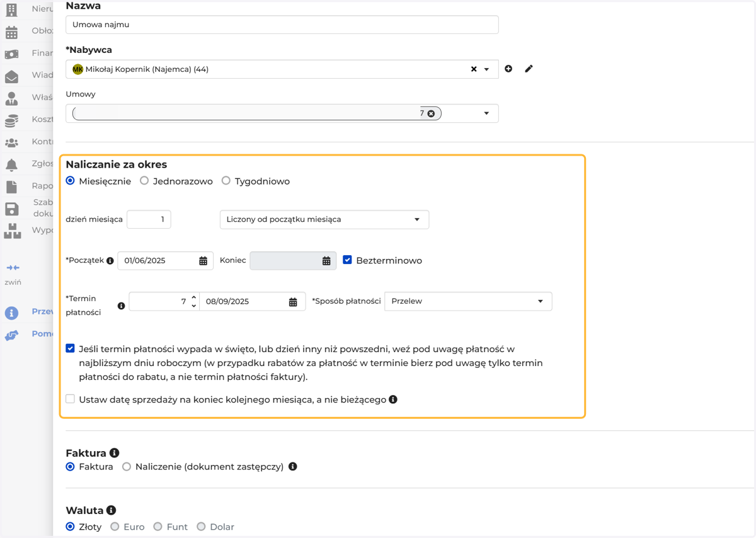The height and width of the screenshot is (538, 756).
Task: Click the Nazwa field with Umowa najmu
Action: (282, 25)
